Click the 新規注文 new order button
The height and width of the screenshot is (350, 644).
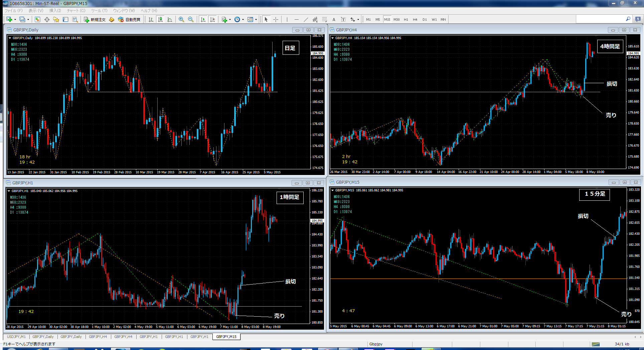click(x=95, y=19)
